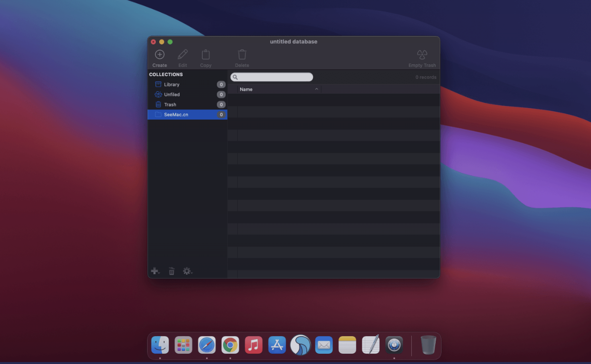This screenshot has width=591, height=364.
Task: Create a new record with the Create icon
Action: pyautogui.click(x=160, y=55)
